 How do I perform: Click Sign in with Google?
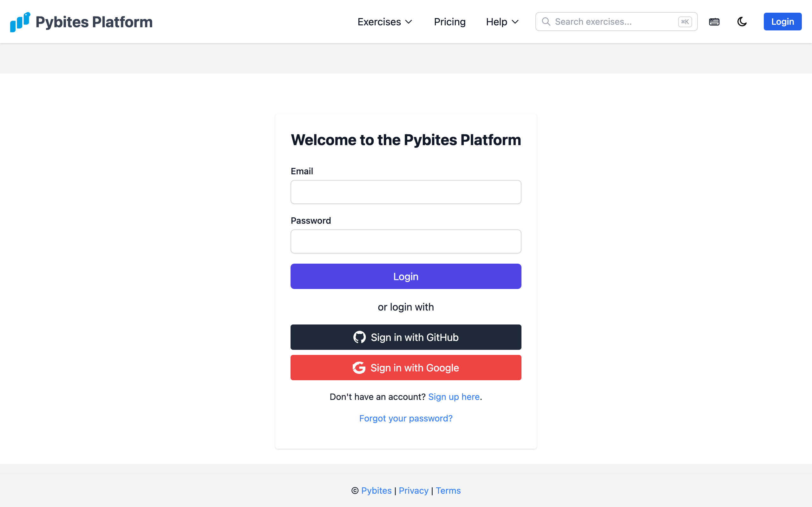coord(406,368)
